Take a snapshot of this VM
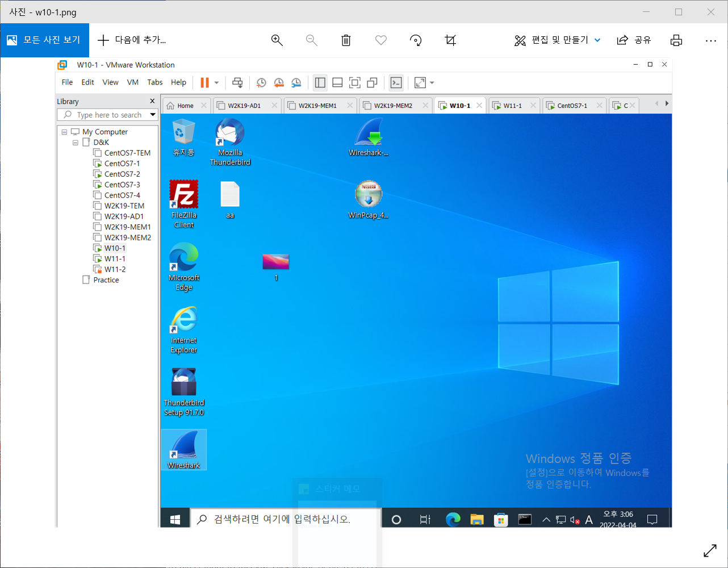 point(261,82)
